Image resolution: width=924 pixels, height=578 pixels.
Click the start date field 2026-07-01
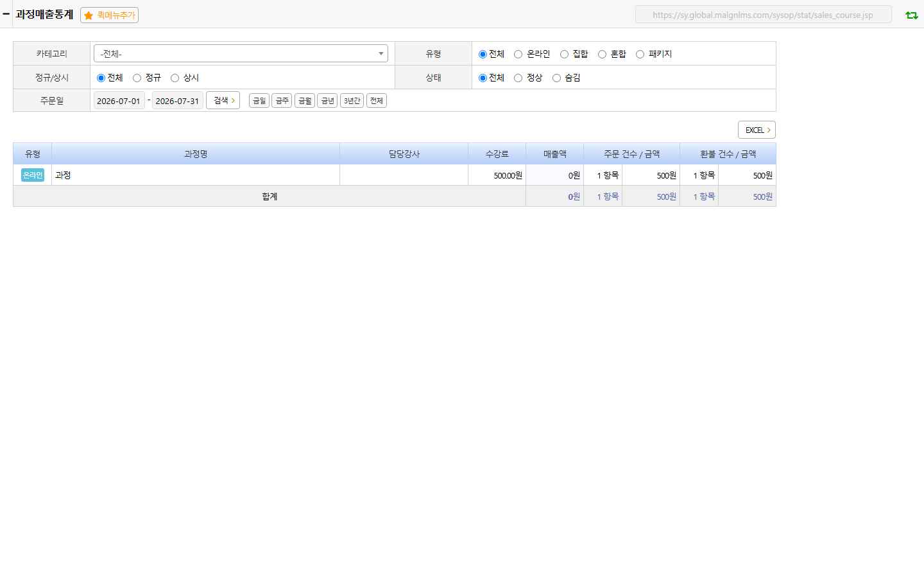[119, 101]
